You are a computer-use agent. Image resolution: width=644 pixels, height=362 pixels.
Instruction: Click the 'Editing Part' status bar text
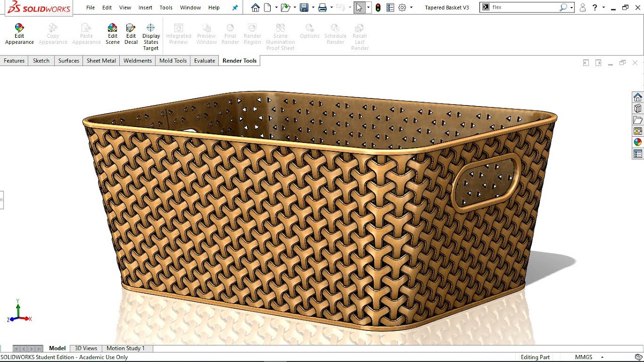tap(535, 357)
